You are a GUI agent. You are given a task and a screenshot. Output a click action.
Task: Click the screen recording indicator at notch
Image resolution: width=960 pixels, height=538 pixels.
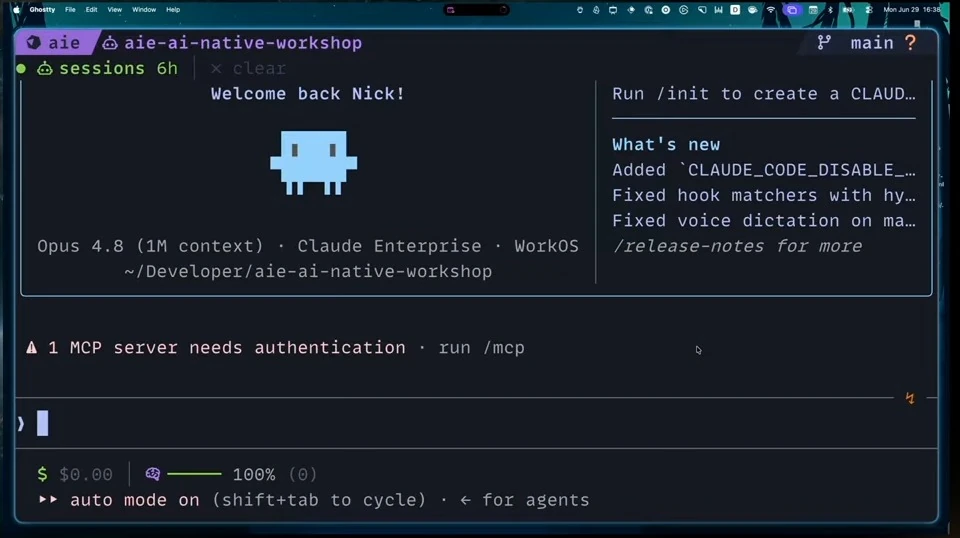click(451, 10)
